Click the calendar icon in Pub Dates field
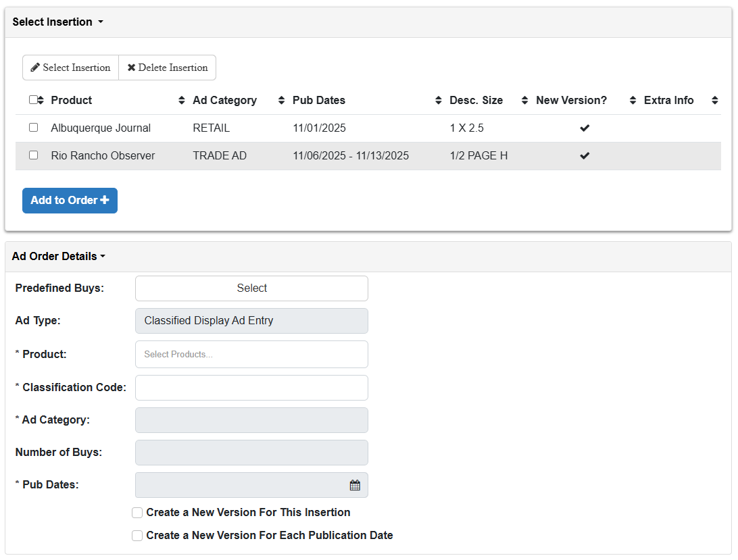This screenshot has height=560, width=738. pos(355,485)
